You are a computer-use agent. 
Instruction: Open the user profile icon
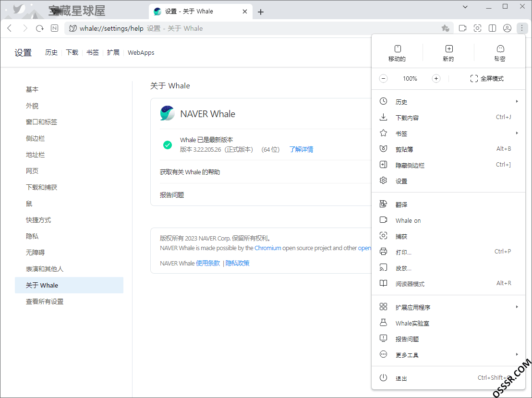(x=507, y=28)
